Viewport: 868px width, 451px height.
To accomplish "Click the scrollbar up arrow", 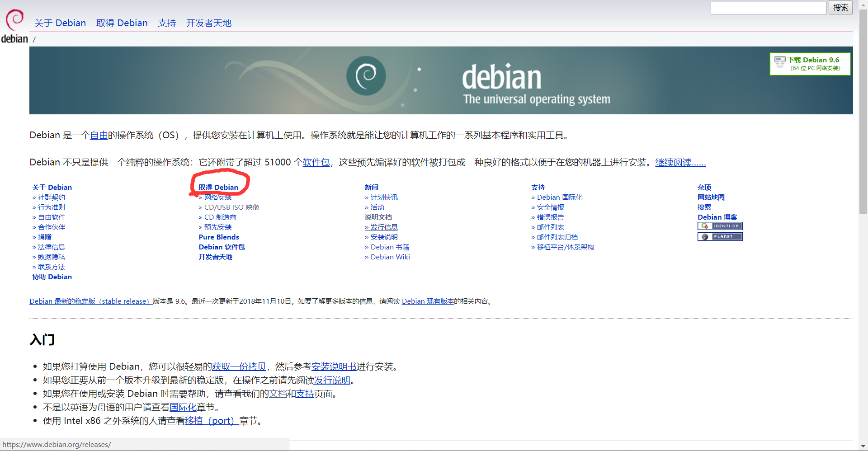I will (x=863, y=4).
